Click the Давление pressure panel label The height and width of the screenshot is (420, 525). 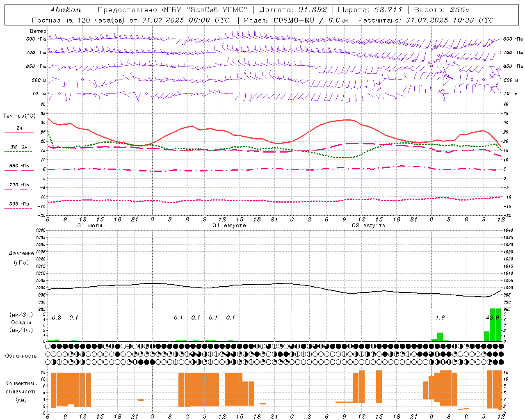click(x=21, y=253)
